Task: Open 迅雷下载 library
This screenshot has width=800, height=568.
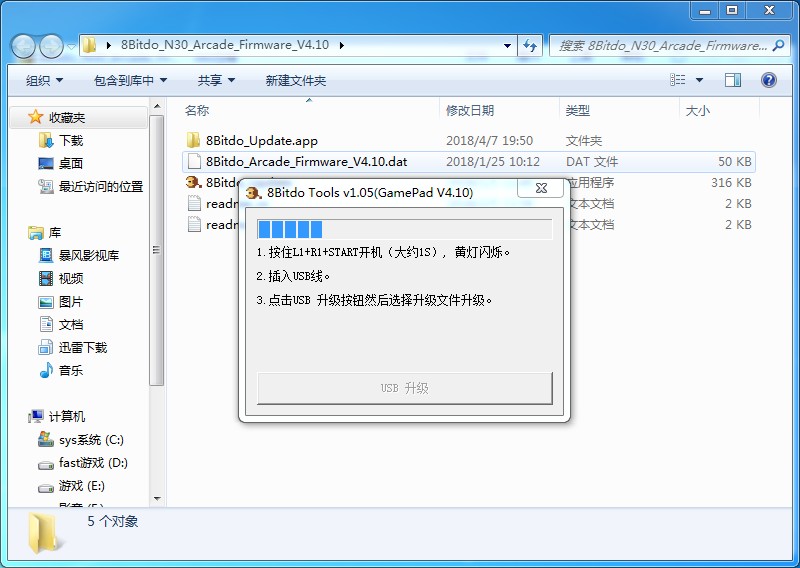Action: [83, 348]
